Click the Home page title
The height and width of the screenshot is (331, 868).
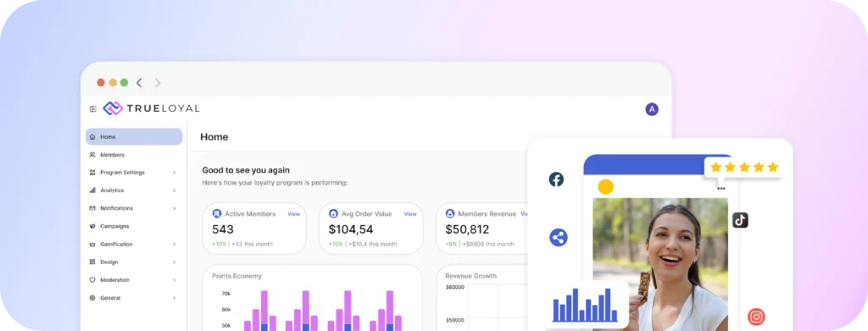point(214,137)
